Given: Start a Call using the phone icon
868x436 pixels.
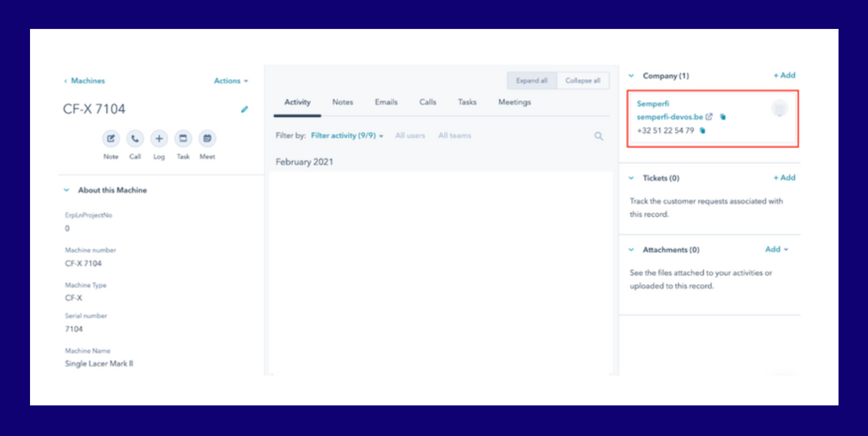Looking at the screenshot, I should 135,138.
